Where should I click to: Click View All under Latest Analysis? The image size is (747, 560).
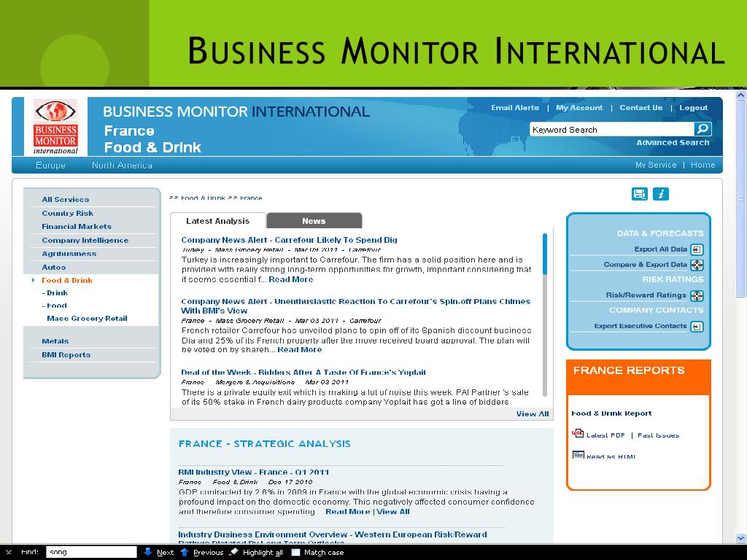532,414
